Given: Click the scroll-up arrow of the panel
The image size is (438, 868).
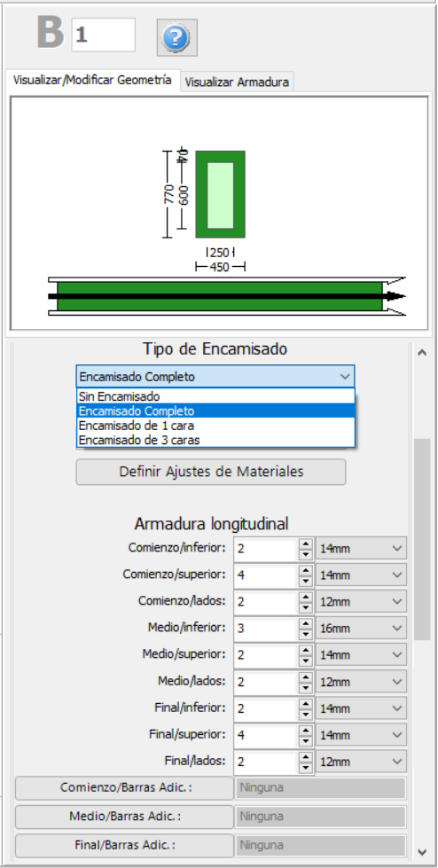Looking at the screenshot, I should pyautogui.click(x=422, y=352).
